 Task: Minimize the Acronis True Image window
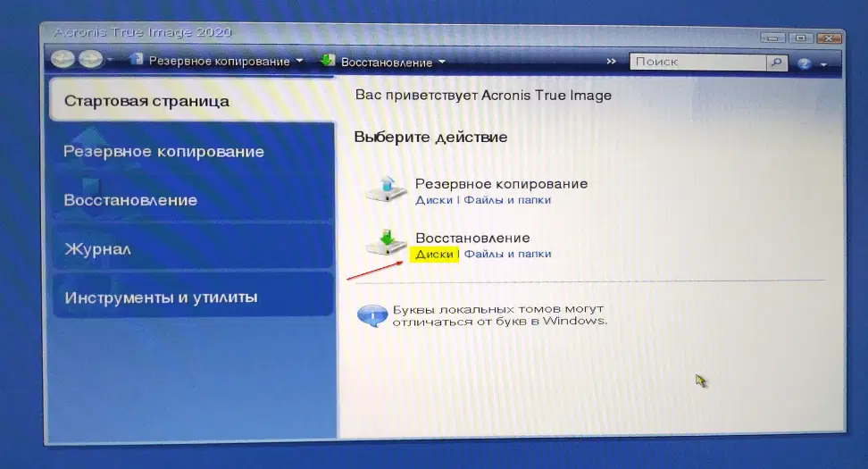point(772,38)
